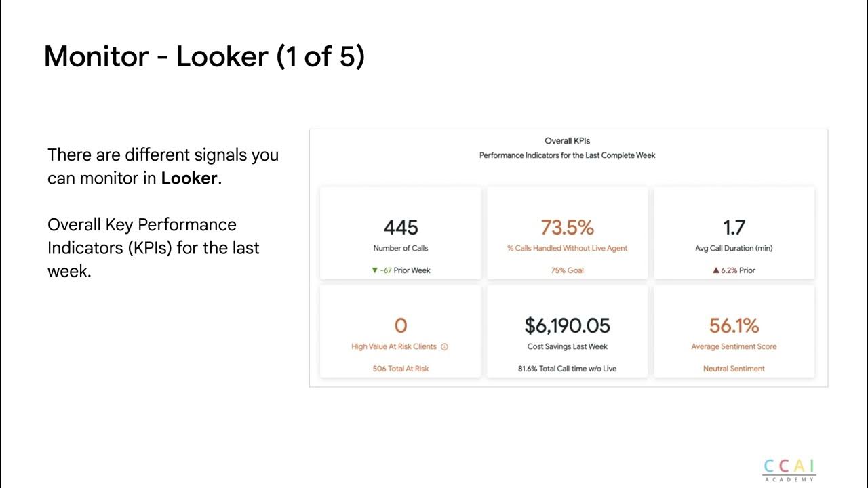This screenshot has height=488, width=868.
Task: Click the info icon beside High Value At Risk Clients
Action: [x=445, y=346]
